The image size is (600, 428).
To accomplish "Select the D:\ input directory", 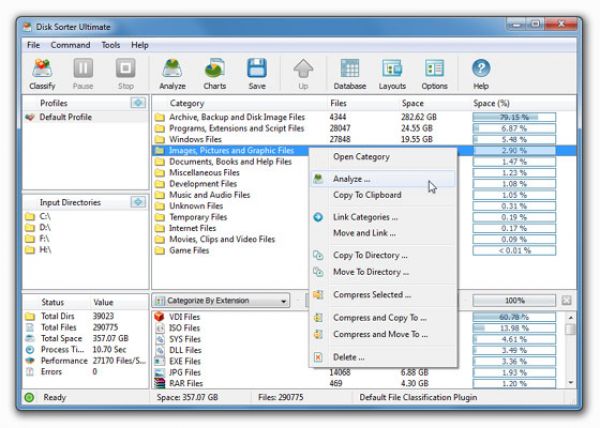I will coord(46,227).
